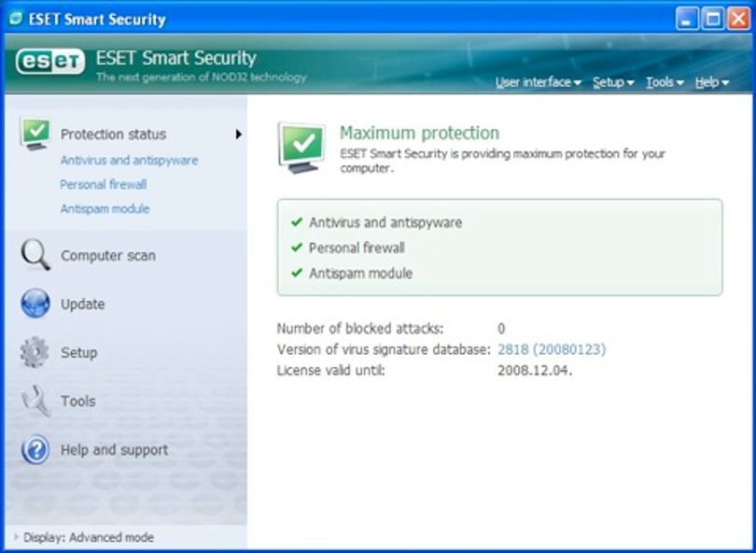The height and width of the screenshot is (553, 756).
Task: Open Setup using the gear icon
Action: [35, 352]
